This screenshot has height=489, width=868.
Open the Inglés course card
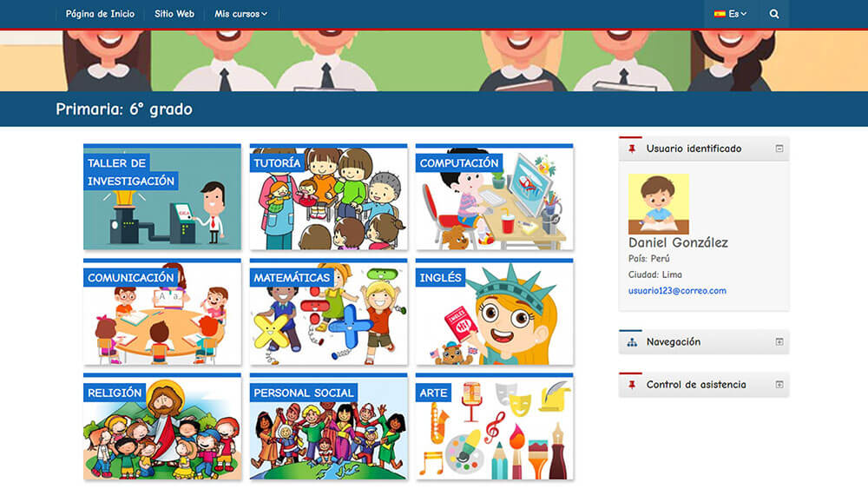pos(495,311)
